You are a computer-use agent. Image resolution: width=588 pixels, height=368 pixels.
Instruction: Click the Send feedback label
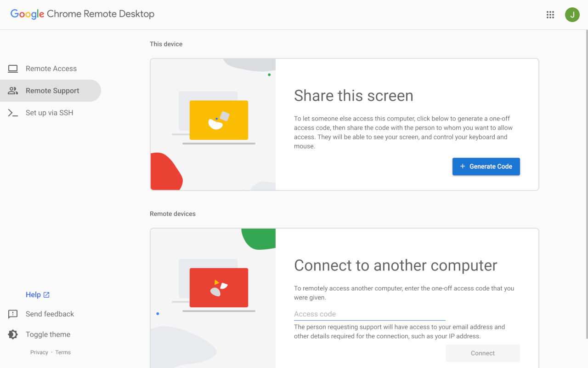49,314
